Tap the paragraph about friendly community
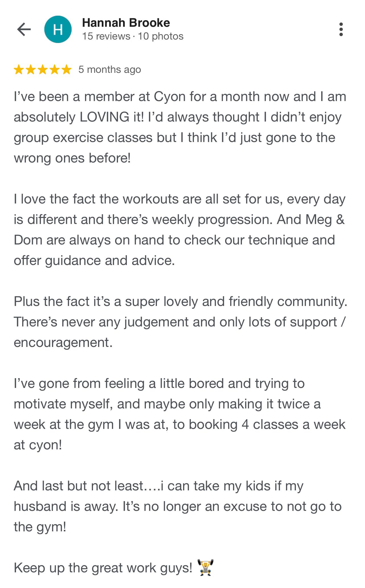The height and width of the screenshot is (588, 365). click(180, 322)
